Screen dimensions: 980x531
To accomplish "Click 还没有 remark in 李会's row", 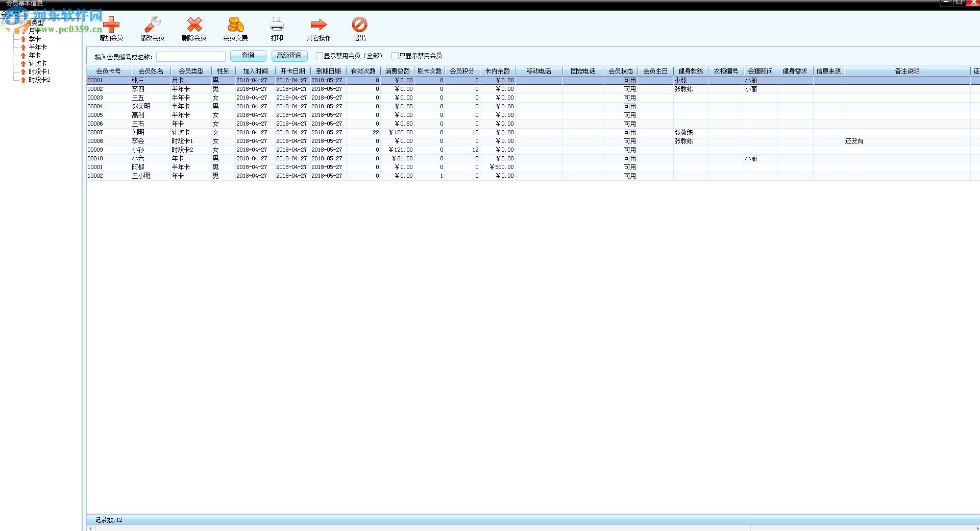I will (854, 141).
